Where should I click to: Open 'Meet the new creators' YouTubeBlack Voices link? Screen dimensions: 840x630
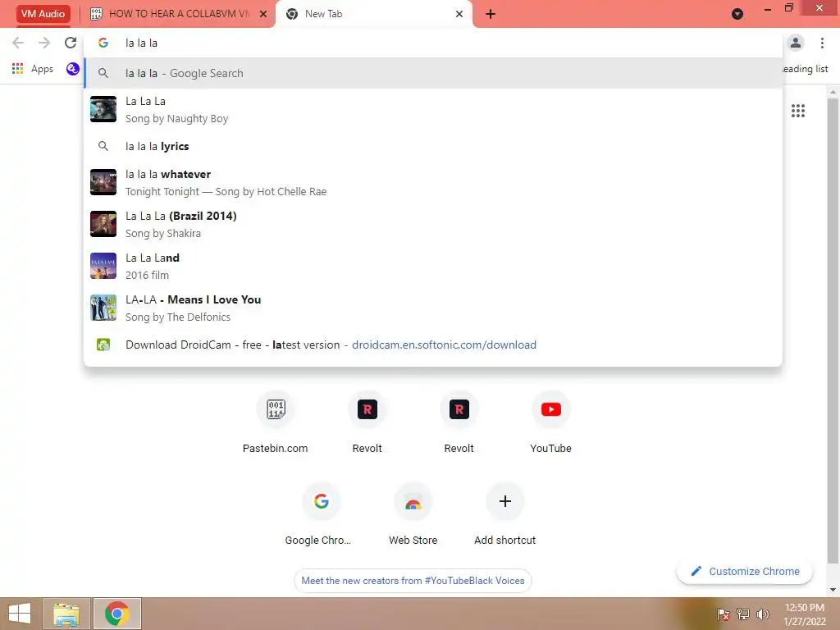[413, 581]
